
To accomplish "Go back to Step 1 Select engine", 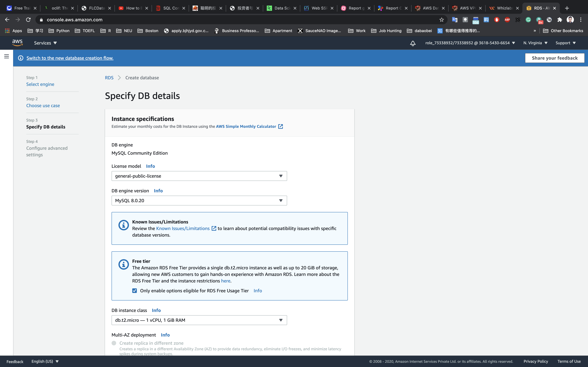I will pos(40,84).
